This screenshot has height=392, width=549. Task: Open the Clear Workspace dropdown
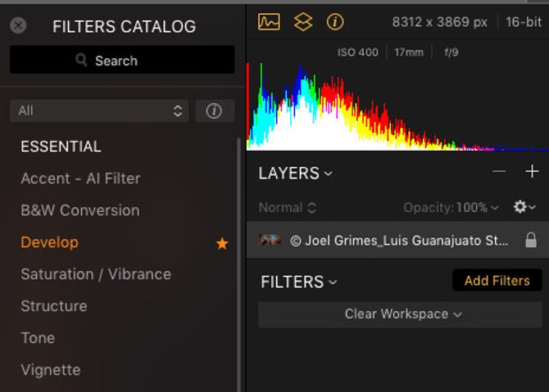tap(400, 314)
